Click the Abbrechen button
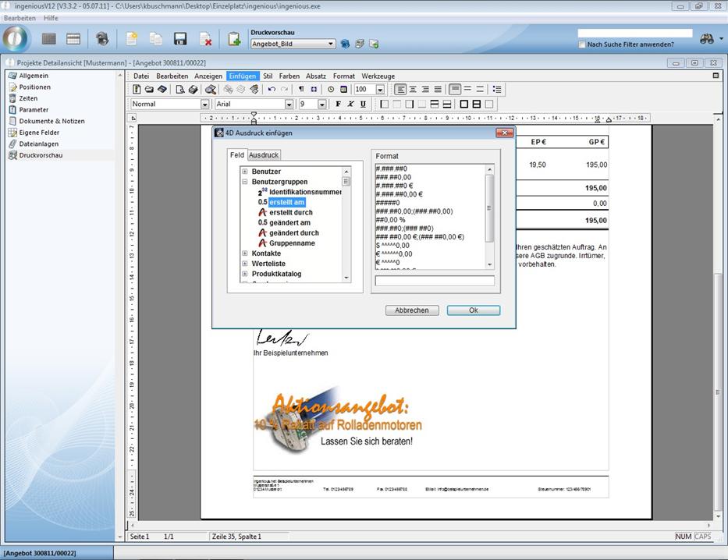Viewport: 728px width, 560px height. 411,310
